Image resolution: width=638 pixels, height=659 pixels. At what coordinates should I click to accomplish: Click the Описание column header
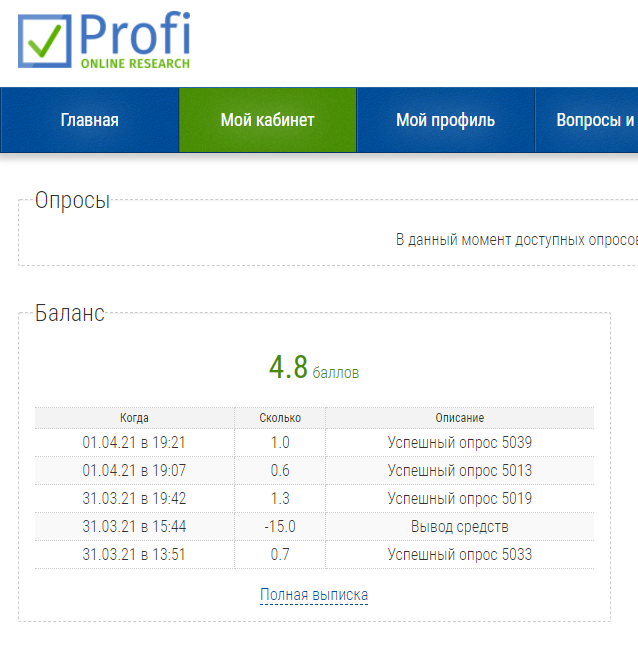460,418
